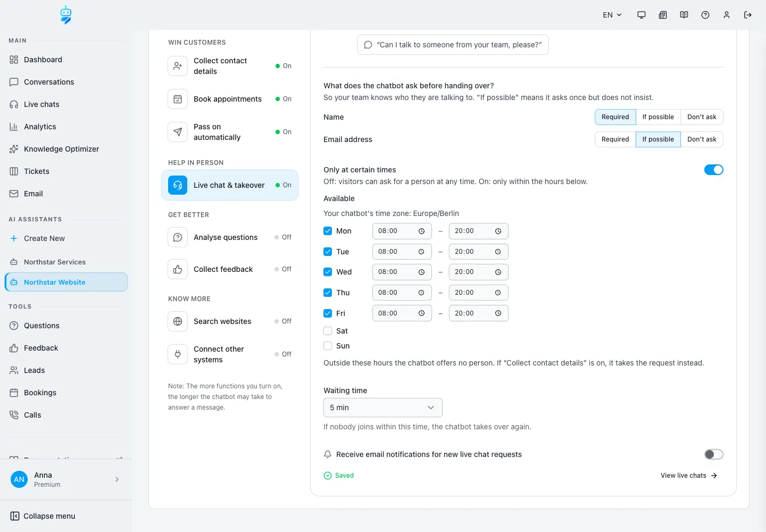Open the Waiting time dropdown
The image size is (766, 532).
point(383,408)
